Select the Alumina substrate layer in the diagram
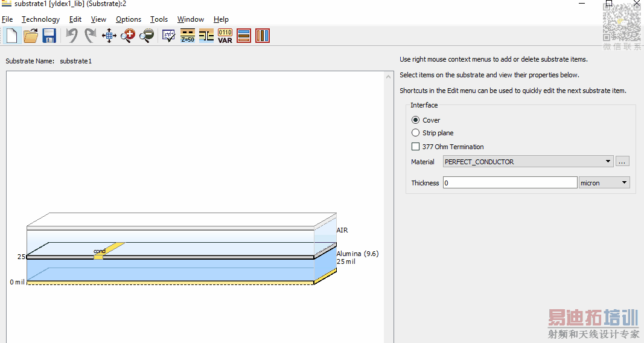 (x=170, y=269)
